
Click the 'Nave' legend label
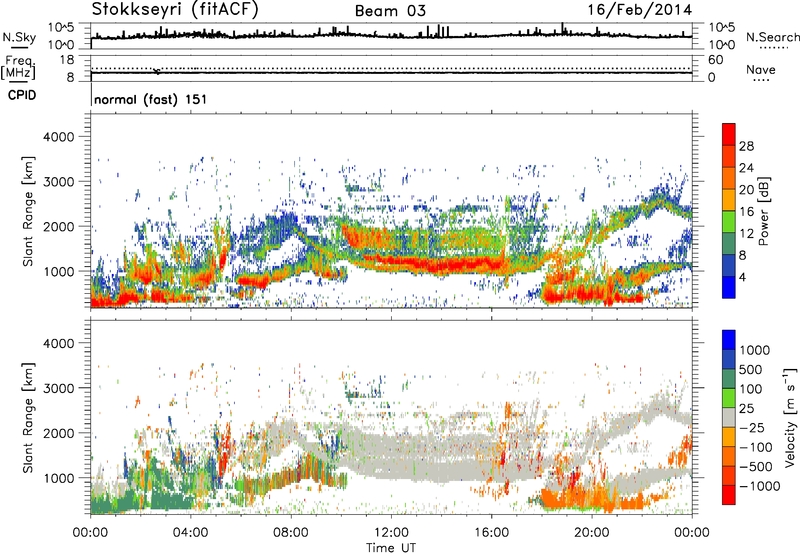coord(761,70)
